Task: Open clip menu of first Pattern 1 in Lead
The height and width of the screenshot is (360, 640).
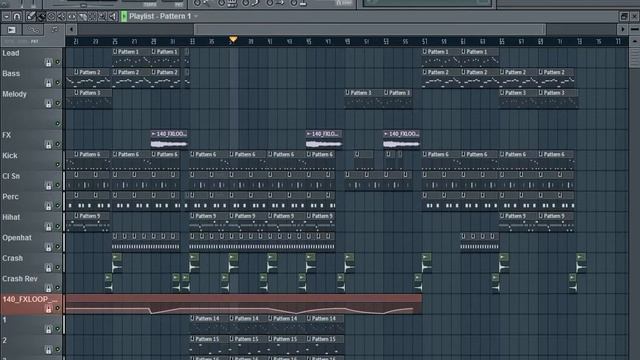Action: 115,52
